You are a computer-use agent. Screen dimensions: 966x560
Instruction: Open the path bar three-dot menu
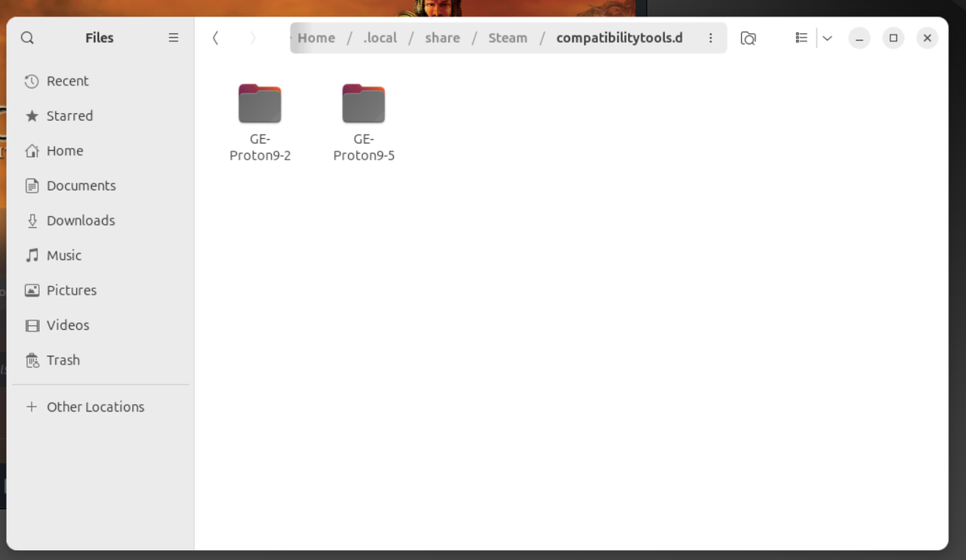(x=710, y=38)
